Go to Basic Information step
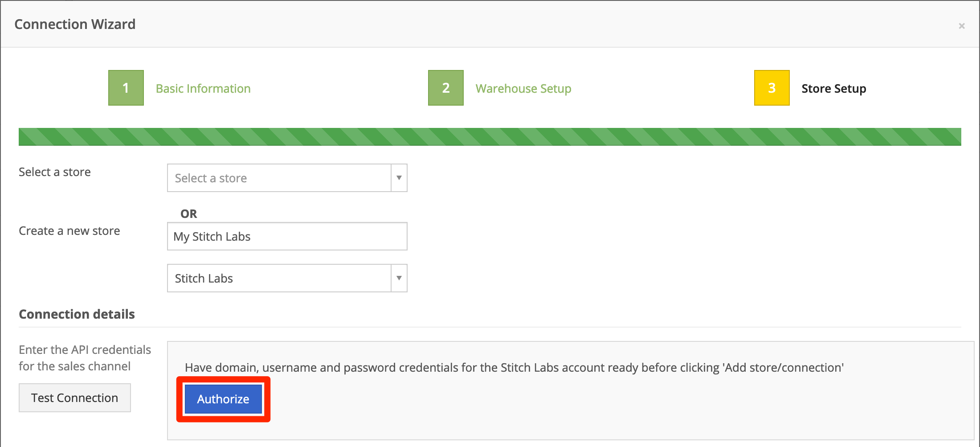This screenshot has height=447, width=980. (203, 89)
